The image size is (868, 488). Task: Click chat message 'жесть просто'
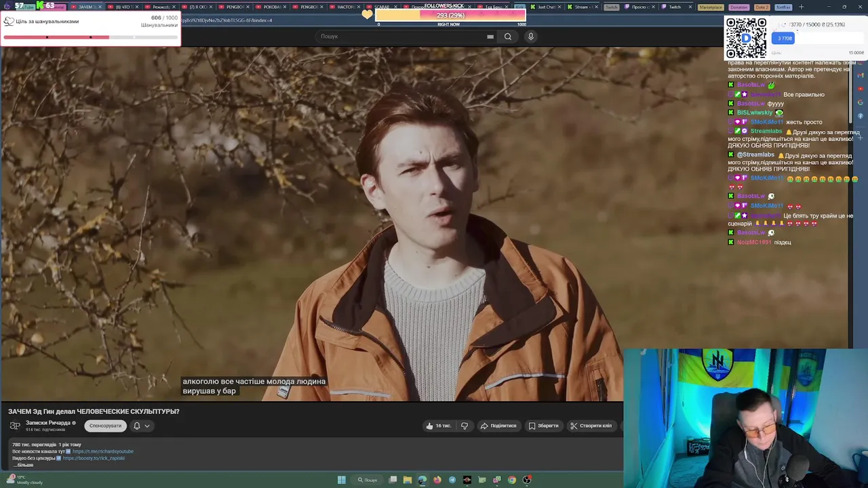[x=804, y=122]
